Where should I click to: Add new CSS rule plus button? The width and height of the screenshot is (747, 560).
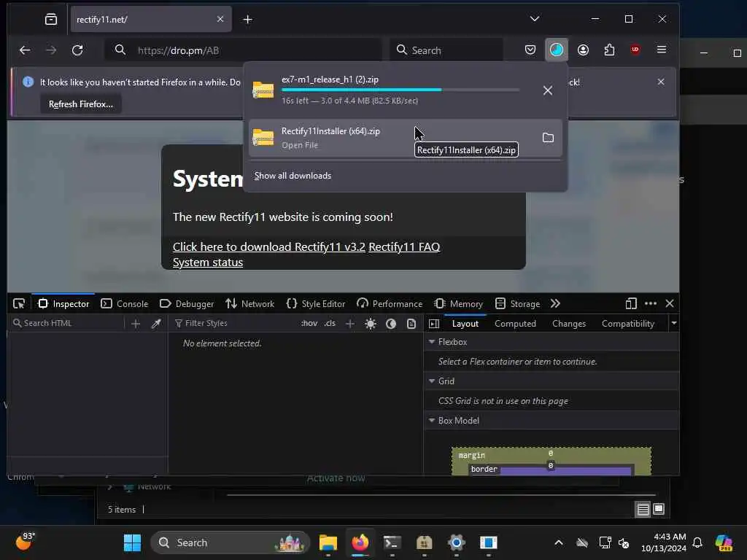pos(349,324)
